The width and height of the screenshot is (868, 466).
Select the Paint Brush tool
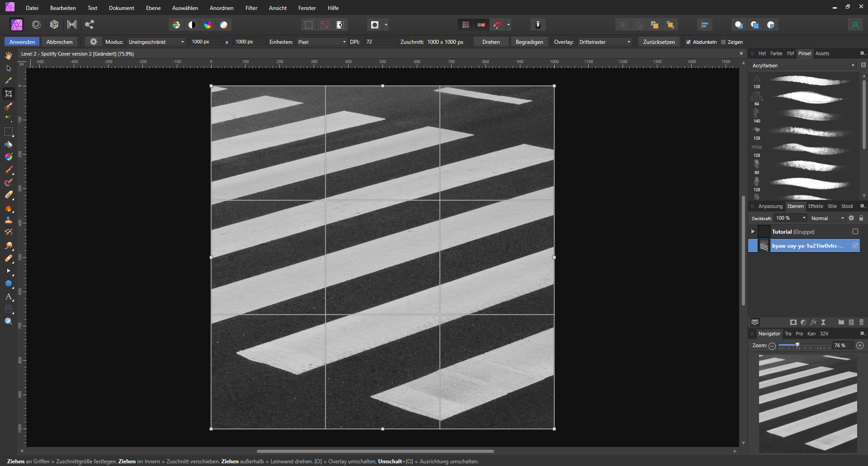click(8, 170)
